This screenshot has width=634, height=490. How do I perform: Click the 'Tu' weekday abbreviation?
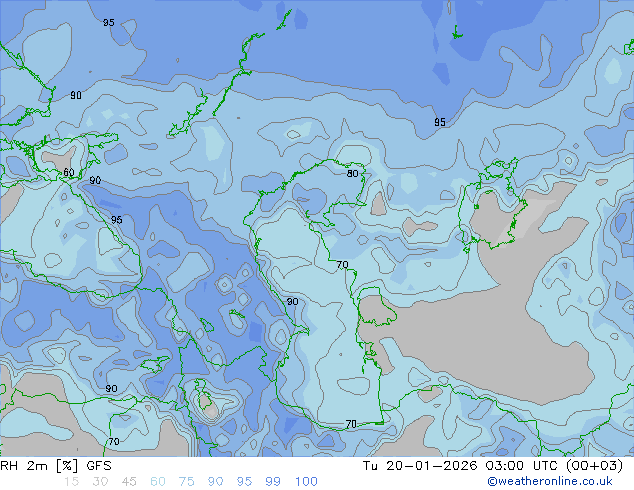[x=370, y=466]
